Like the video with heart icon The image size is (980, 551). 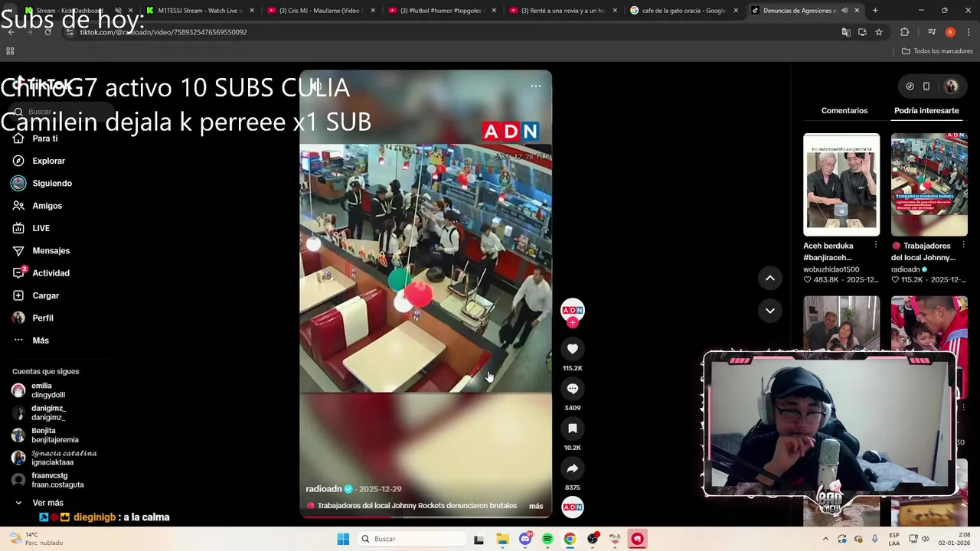(x=572, y=349)
